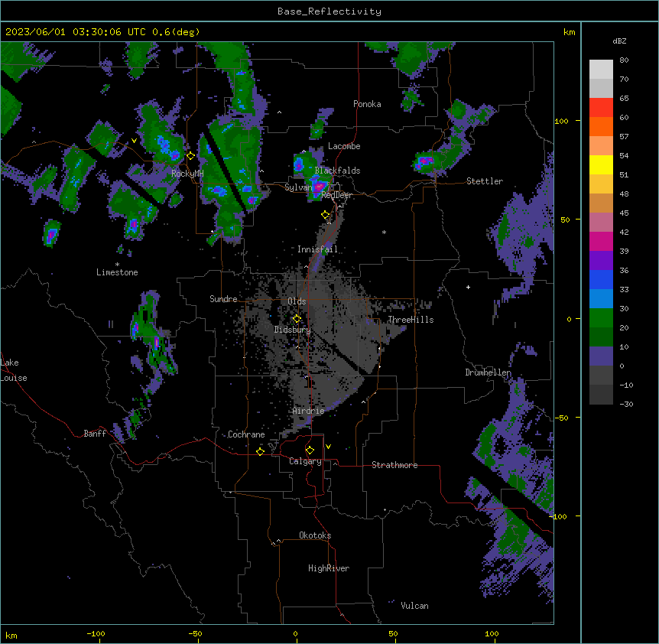The width and height of the screenshot is (659, 644).
Task: Pick the light gray 70–80 dBZ swatch
Action: [601, 70]
